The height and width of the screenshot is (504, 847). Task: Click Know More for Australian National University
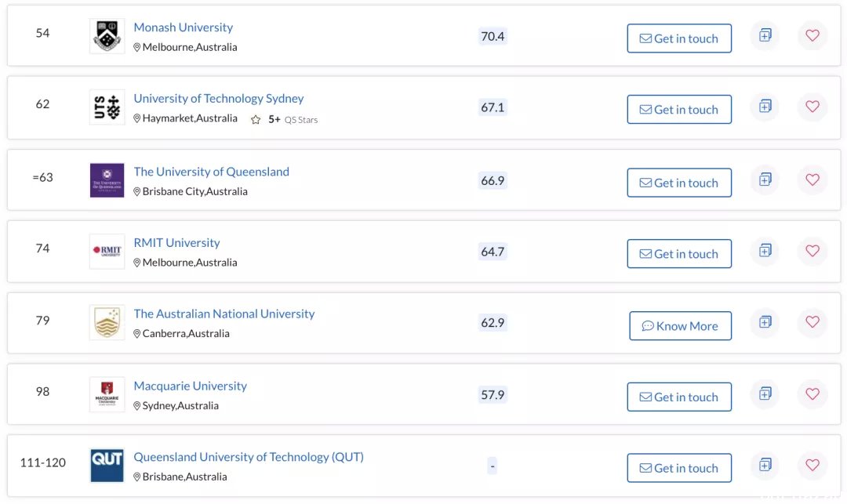pos(680,326)
